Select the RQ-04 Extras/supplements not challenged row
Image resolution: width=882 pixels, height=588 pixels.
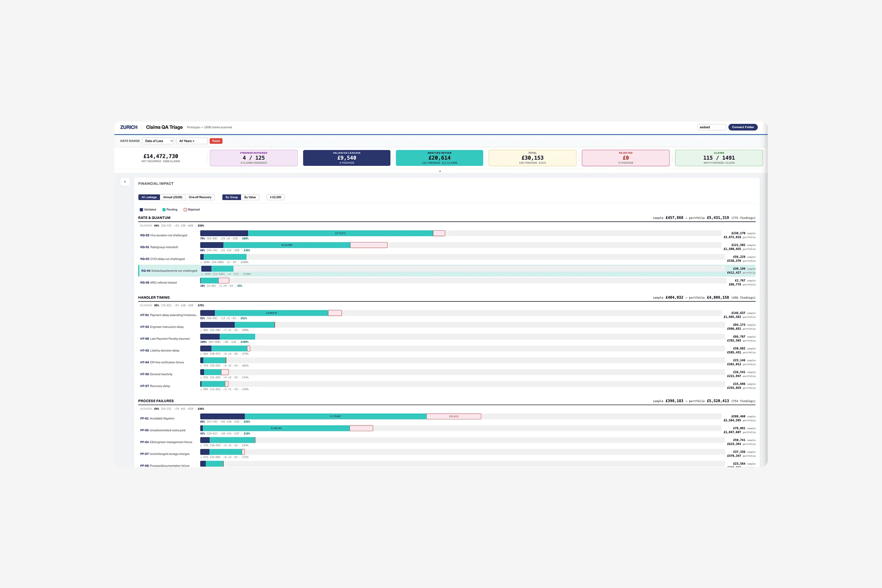pyautogui.click(x=447, y=271)
